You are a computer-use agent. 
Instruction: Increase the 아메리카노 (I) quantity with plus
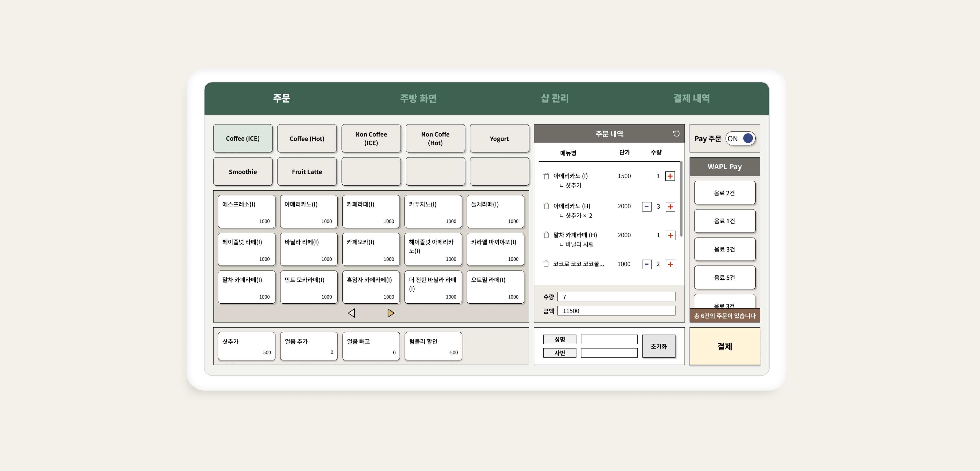tap(670, 176)
